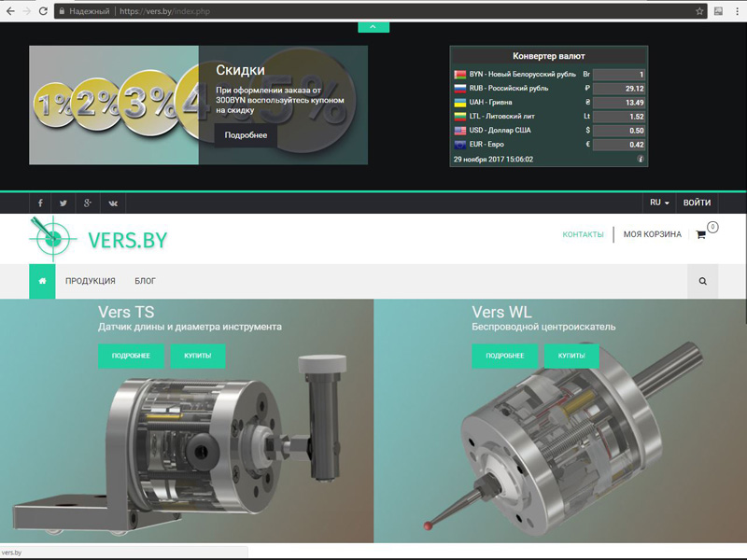Click the Belarus flag icon
Viewport: 747px width, 560px height.
pos(459,75)
